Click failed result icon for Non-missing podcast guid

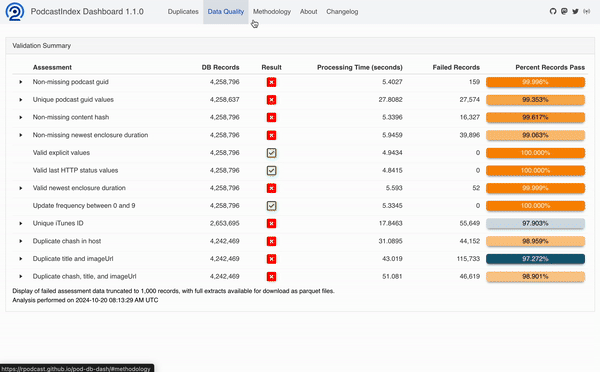point(271,82)
